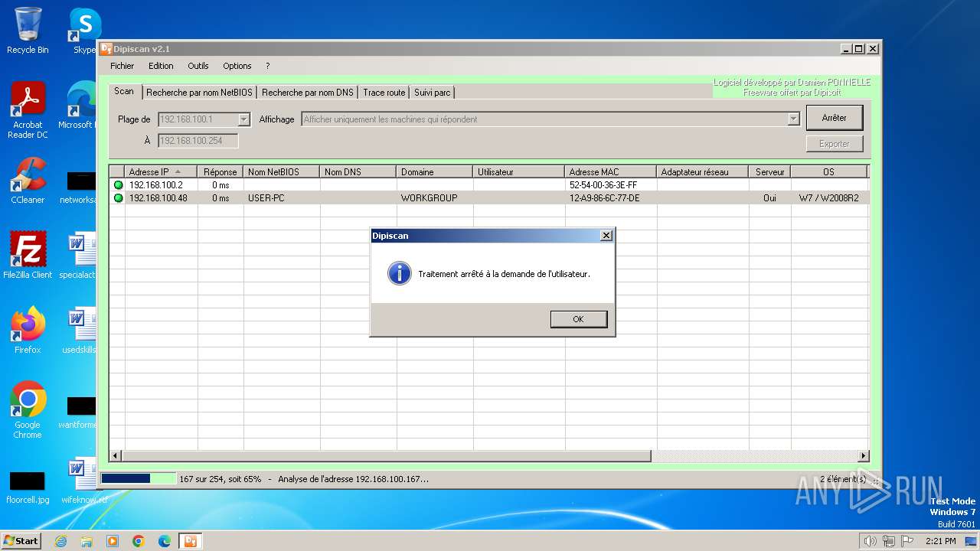Image resolution: width=980 pixels, height=551 pixels.
Task: Open file explorer from taskbar
Action: (x=87, y=541)
